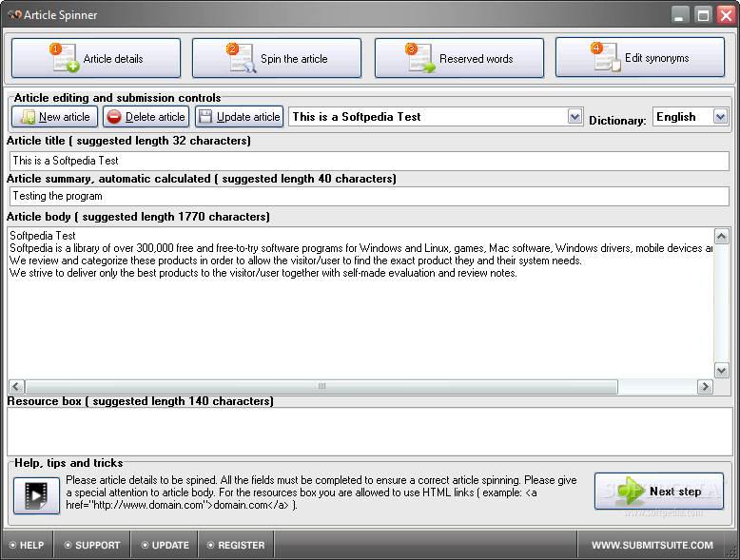Focus the Article title field
This screenshot has height=560, width=740.
pyautogui.click(x=369, y=161)
